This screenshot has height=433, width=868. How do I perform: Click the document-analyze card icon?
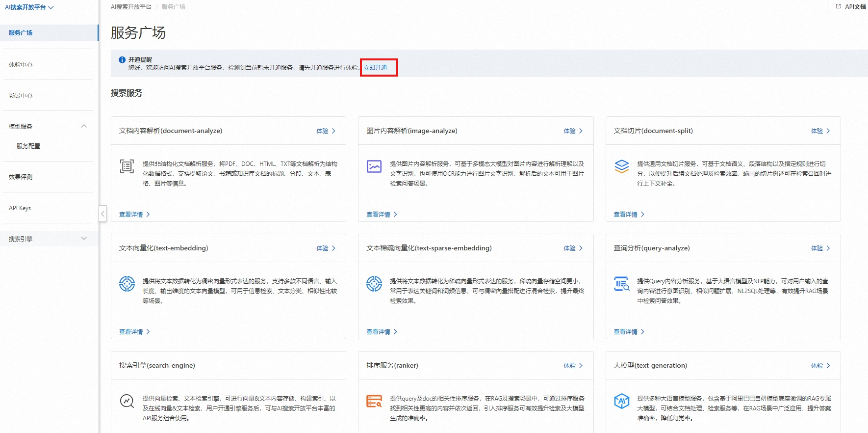click(x=127, y=166)
